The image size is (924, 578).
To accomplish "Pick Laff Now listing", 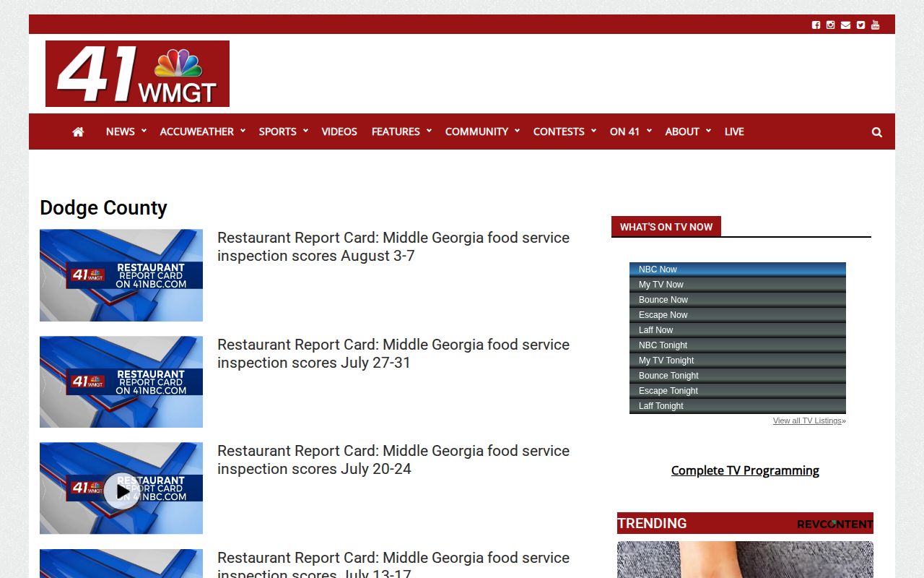I will point(738,330).
